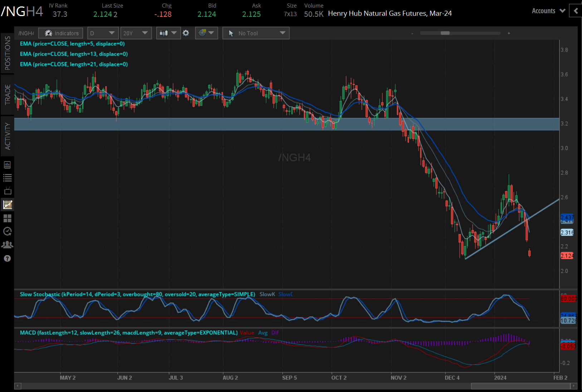The width and height of the screenshot is (582, 392).
Task: Select the chart grid icon in sidebar
Action: [7, 205]
